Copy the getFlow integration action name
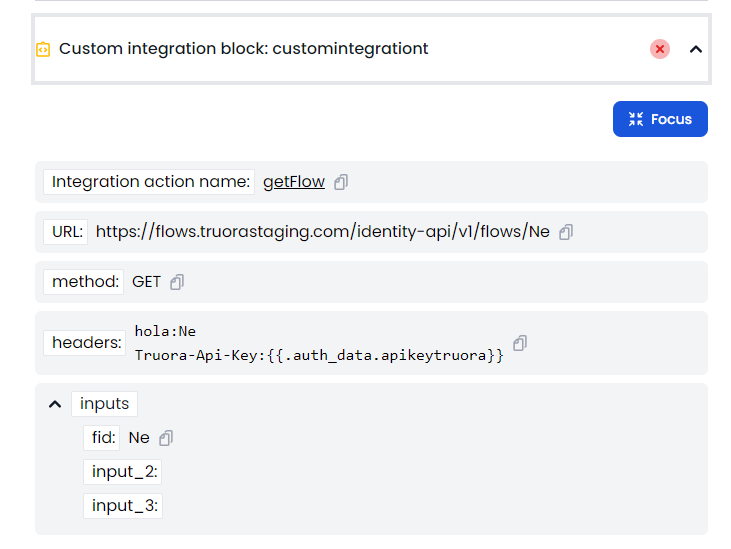Screen dimensions: 731x549 tap(341, 182)
